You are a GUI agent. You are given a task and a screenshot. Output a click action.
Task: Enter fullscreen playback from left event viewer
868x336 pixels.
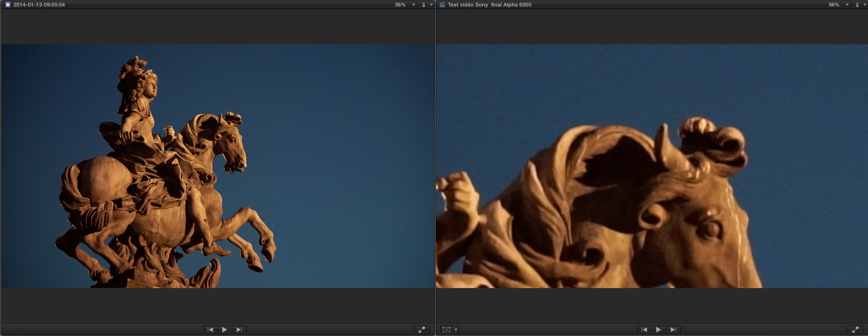click(x=422, y=330)
